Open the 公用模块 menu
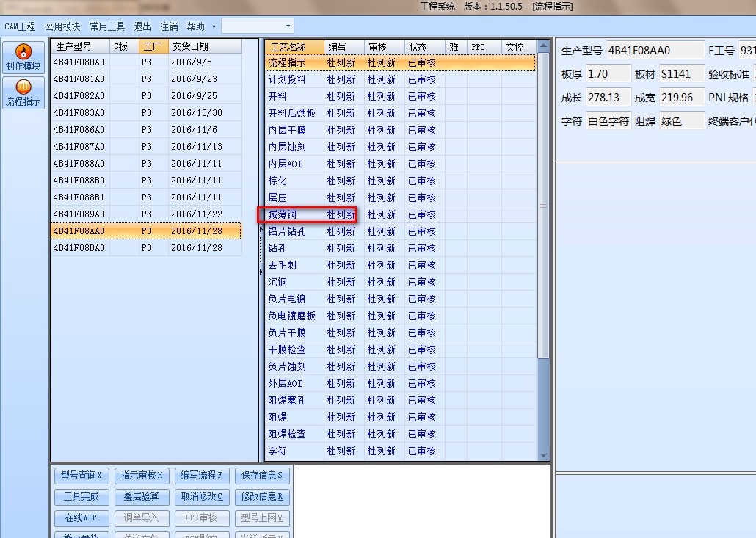The image size is (756, 538). (x=62, y=26)
